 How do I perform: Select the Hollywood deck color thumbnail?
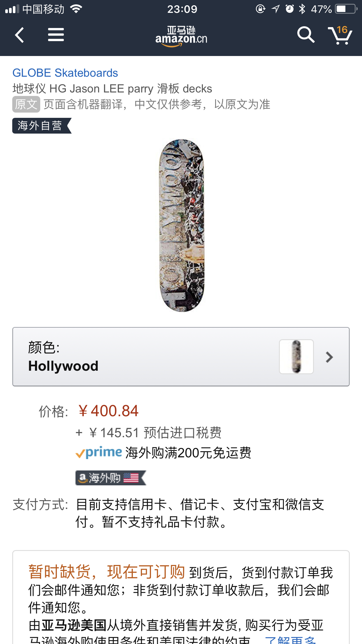pos(296,357)
